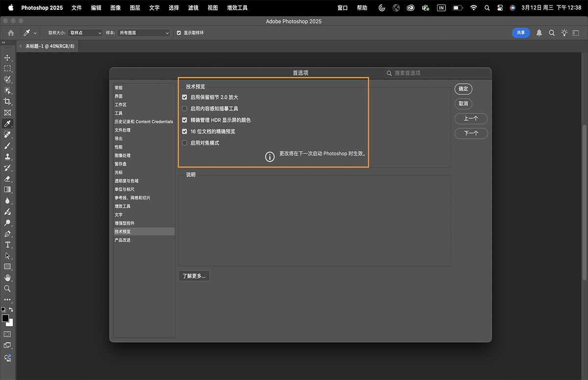Image resolution: width=588 pixels, height=380 pixels.
Task: Select 性能 in the preferences sidebar
Action: click(118, 147)
